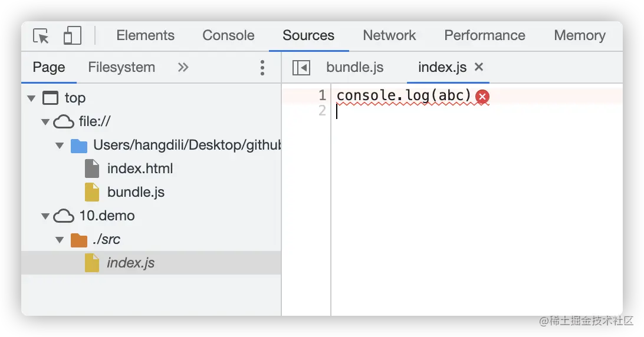Viewport: 644px width, 337px height.
Task: Open the Memory tab
Action: pos(580,35)
